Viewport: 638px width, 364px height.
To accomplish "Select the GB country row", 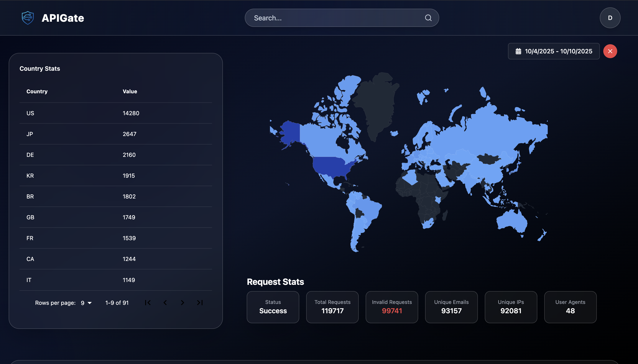I will (115, 217).
